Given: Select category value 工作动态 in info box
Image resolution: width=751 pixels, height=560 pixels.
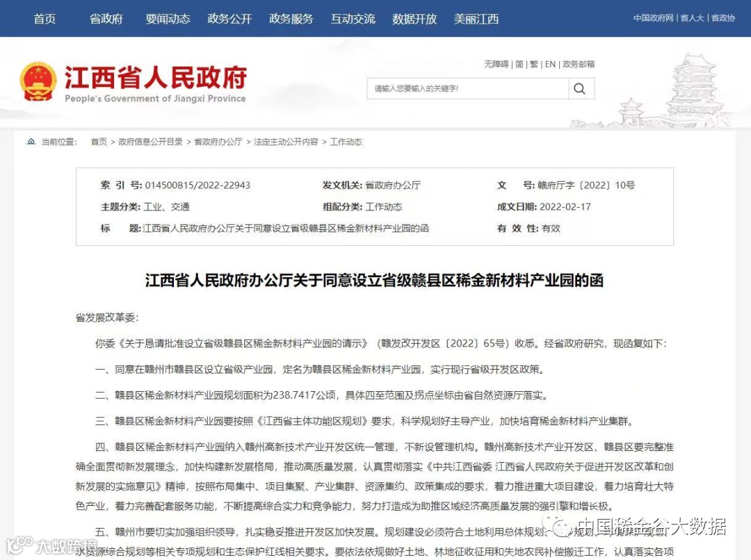Looking at the screenshot, I should pyautogui.click(x=384, y=207).
